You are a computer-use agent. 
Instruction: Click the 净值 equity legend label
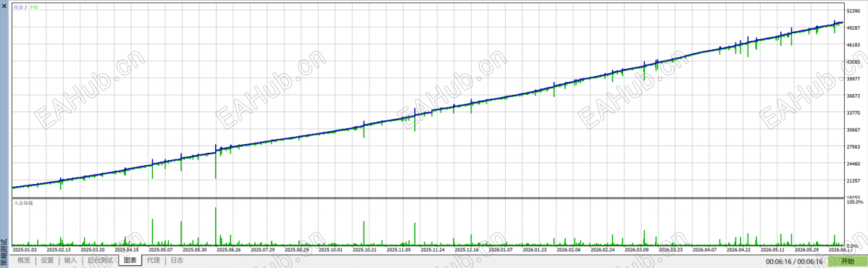tap(33, 7)
